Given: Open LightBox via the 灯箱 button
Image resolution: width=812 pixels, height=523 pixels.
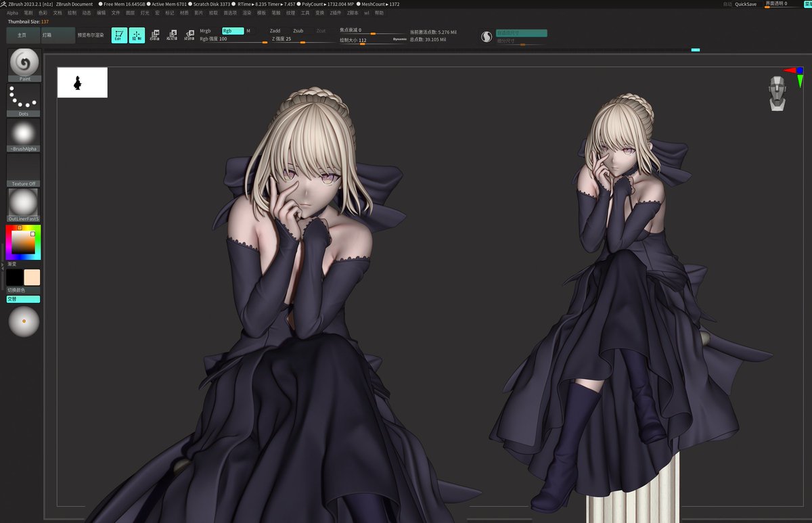Looking at the screenshot, I should coord(45,35).
